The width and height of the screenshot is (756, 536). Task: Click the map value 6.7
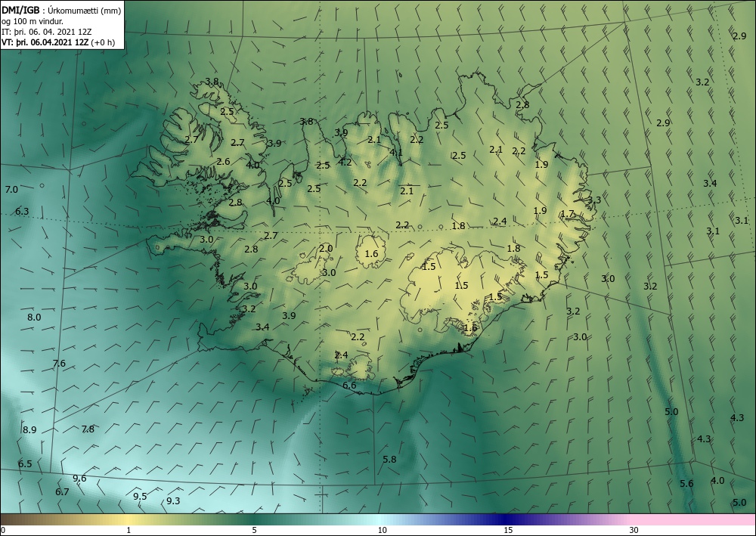click(x=62, y=491)
